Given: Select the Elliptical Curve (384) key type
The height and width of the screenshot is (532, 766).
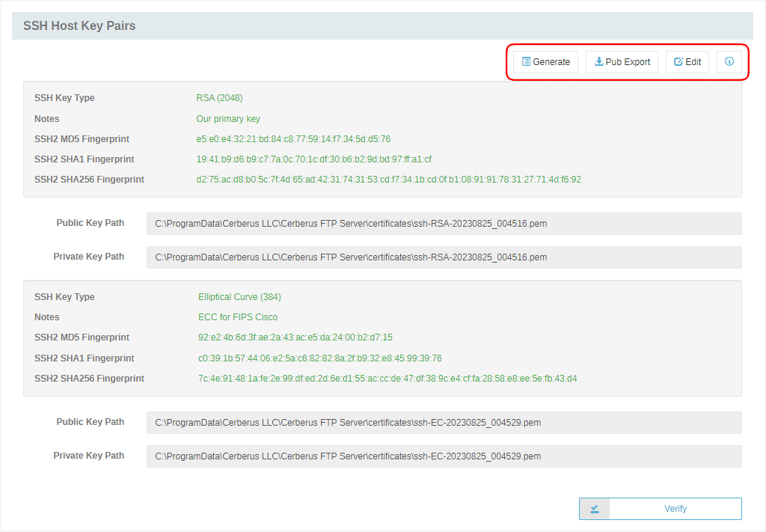Looking at the screenshot, I should coord(241,296).
